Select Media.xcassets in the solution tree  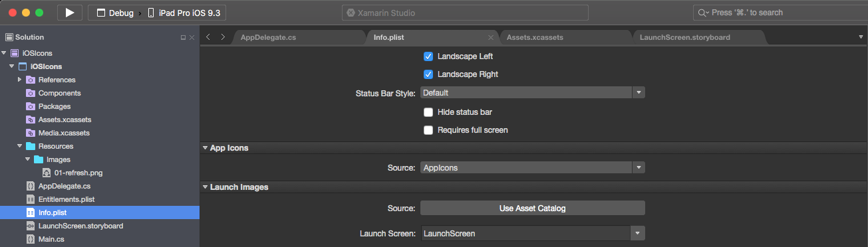64,133
